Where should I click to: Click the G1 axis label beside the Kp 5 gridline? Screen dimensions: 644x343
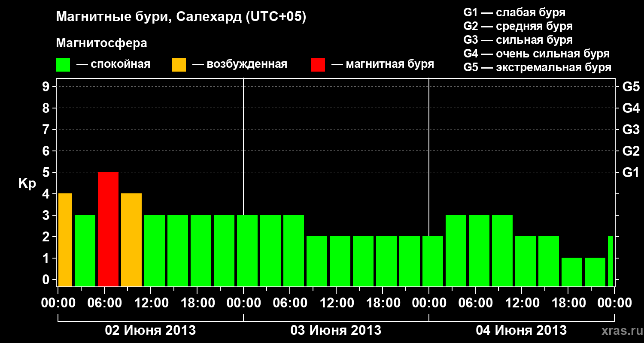pos(631,172)
